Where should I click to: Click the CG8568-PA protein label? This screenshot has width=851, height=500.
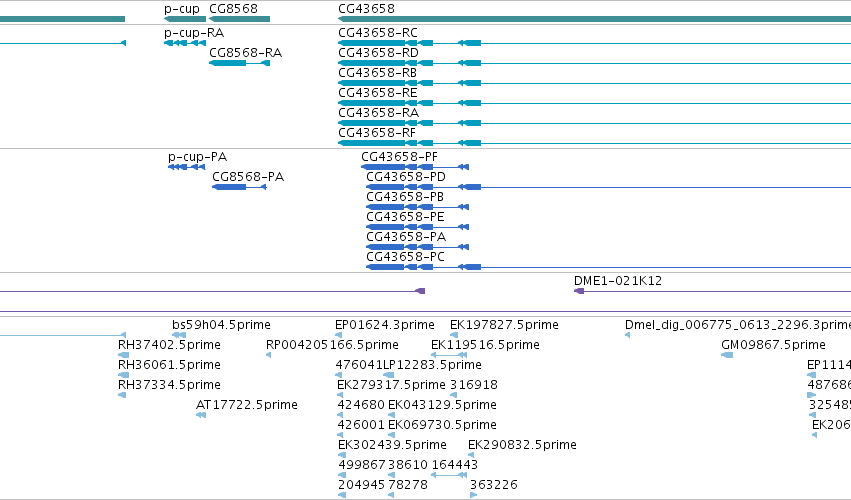pyautogui.click(x=248, y=177)
